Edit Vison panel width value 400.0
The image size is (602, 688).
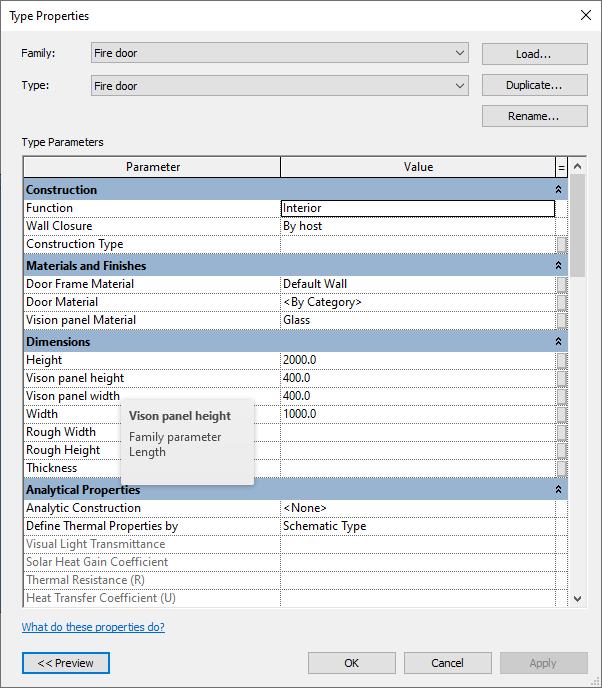418,396
